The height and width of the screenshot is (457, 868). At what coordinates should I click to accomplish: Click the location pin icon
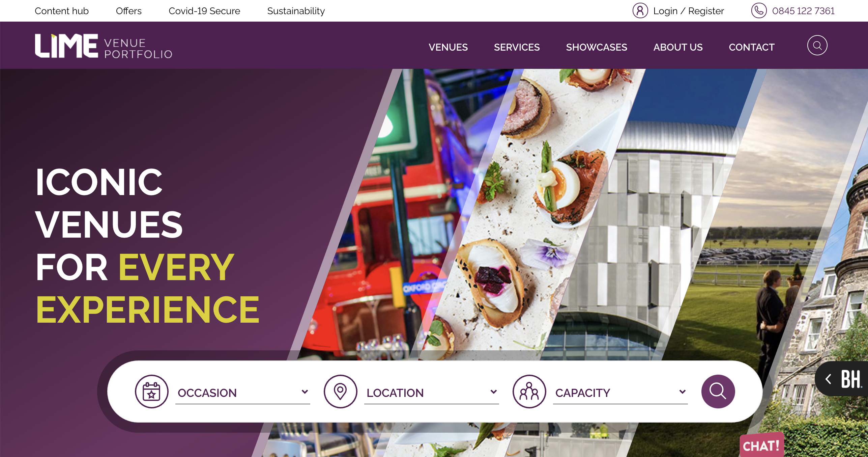coord(340,392)
